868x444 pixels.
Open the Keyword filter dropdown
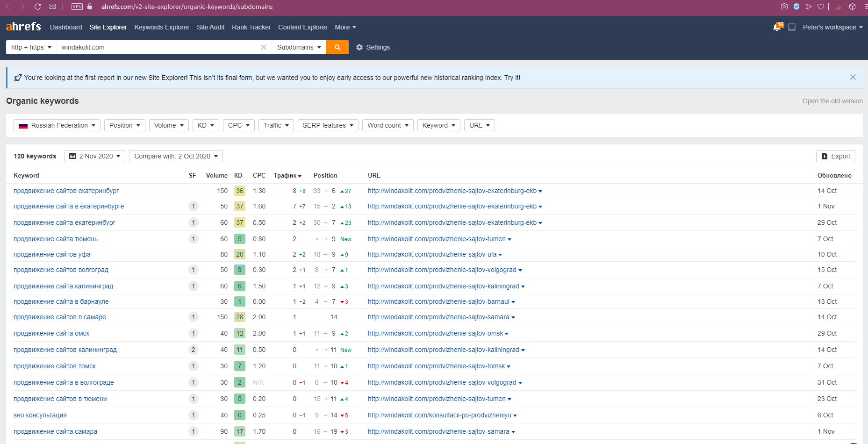tap(439, 125)
